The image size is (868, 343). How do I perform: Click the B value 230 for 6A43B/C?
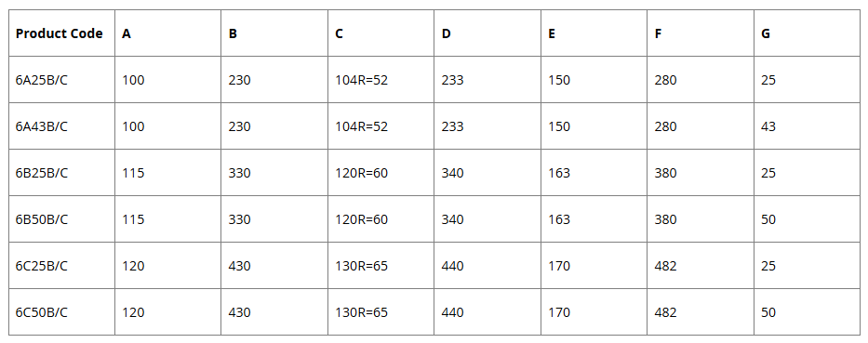click(239, 126)
